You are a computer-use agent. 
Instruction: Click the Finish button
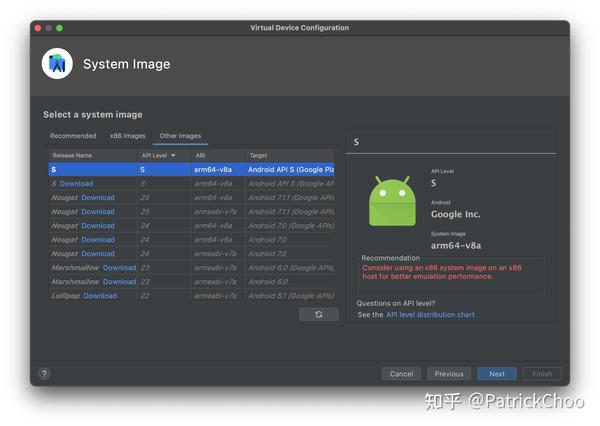[x=542, y=374]
